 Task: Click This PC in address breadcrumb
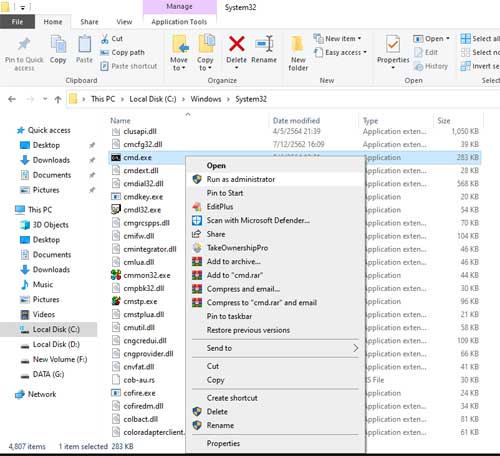click(103, 99)
